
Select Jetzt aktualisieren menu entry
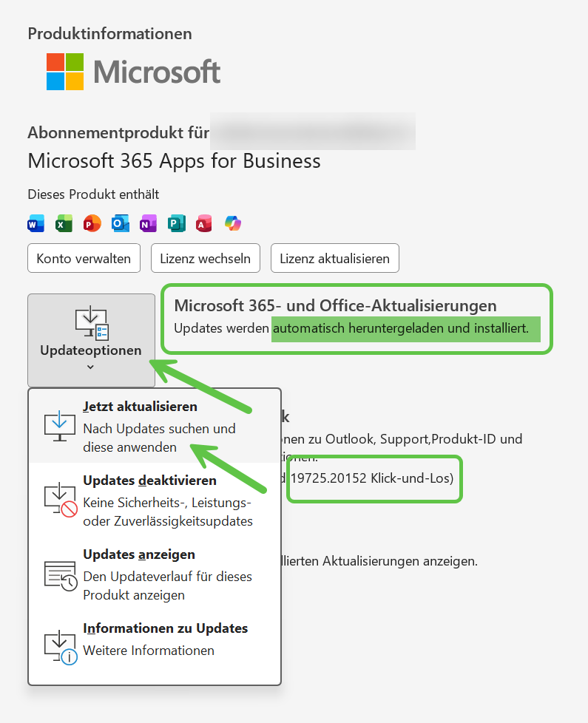tap(155, 426)
